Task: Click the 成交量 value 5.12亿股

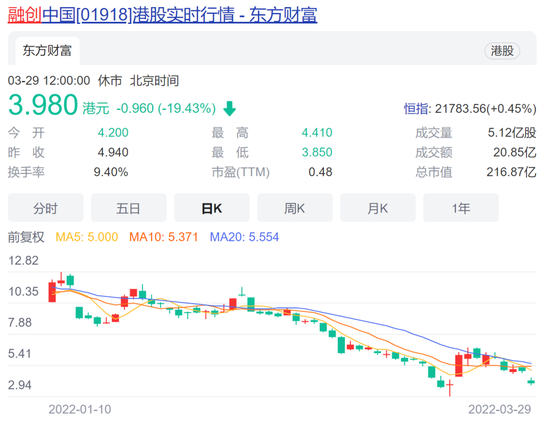Action: click(x=512, y=133)
